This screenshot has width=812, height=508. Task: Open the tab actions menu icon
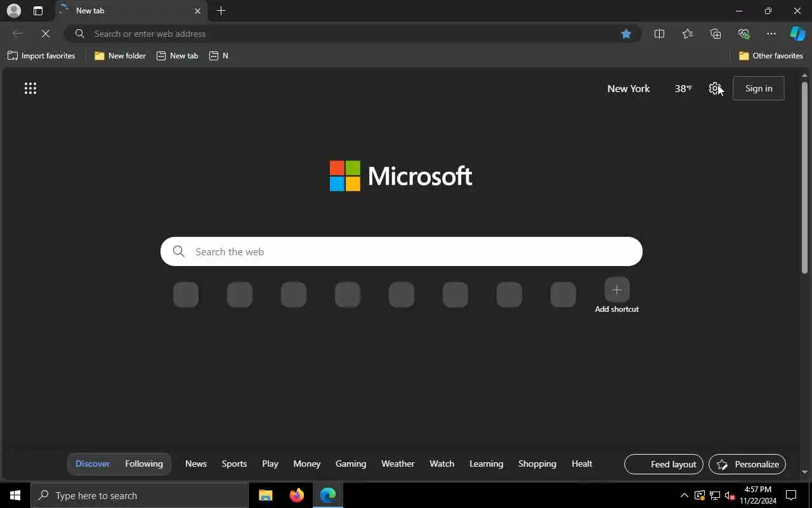(x=38, y=11)
